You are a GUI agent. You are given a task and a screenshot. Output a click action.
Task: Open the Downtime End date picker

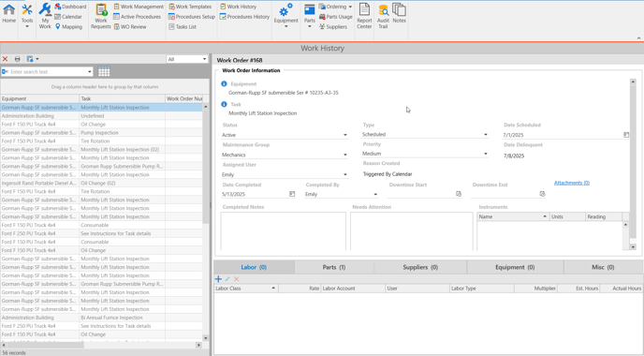542,194
